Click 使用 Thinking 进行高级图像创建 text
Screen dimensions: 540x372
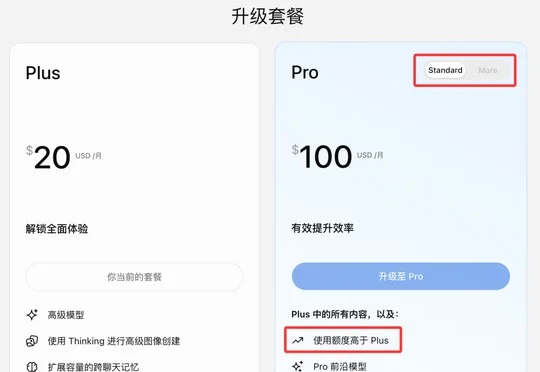point(114,341)
